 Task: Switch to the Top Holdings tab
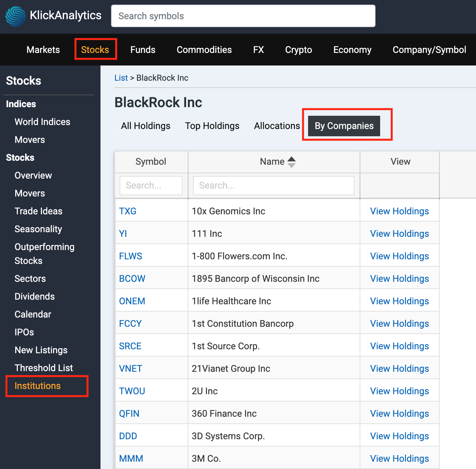tap(212, 126)
